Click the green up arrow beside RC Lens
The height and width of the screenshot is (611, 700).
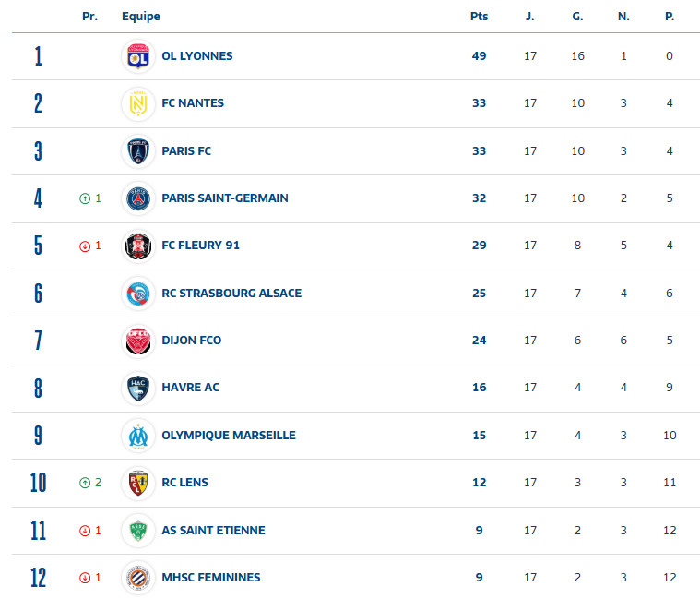(x=85, y=483)
